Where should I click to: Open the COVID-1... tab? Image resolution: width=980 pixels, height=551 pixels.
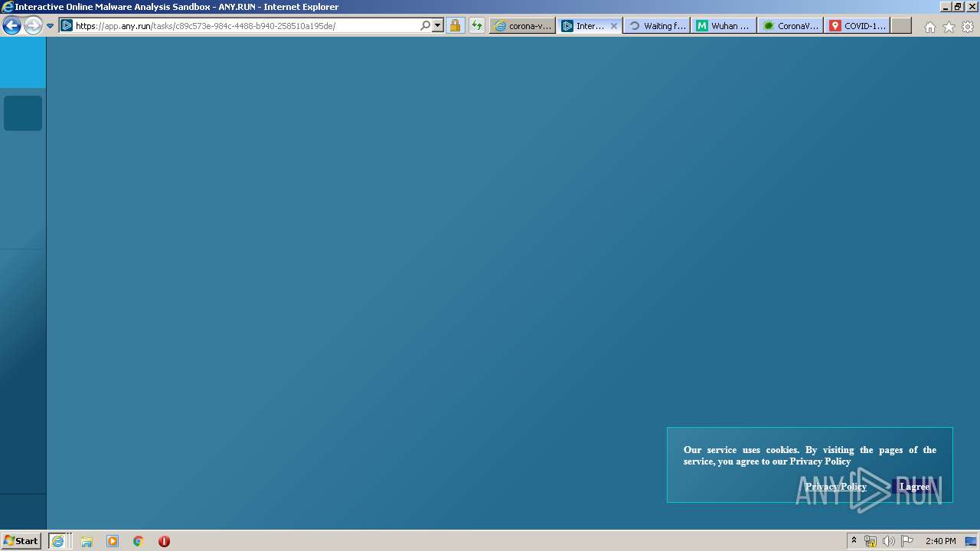[857, 25]
